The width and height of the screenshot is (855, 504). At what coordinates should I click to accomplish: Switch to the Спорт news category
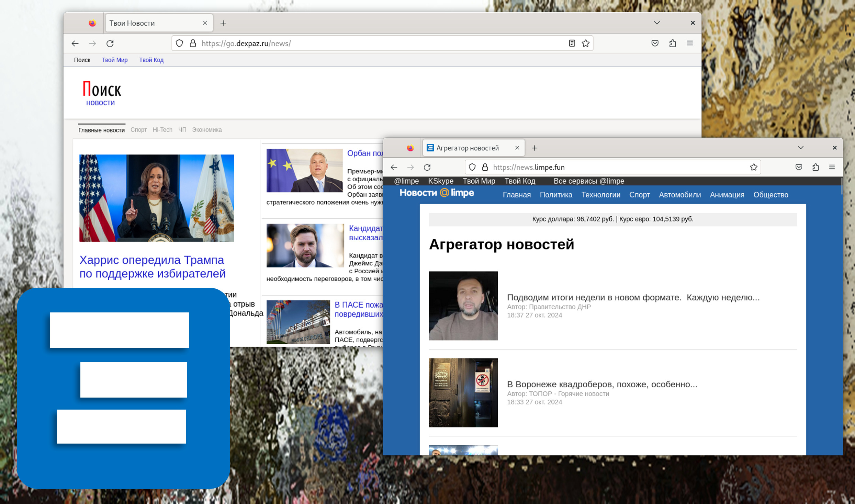138,130
